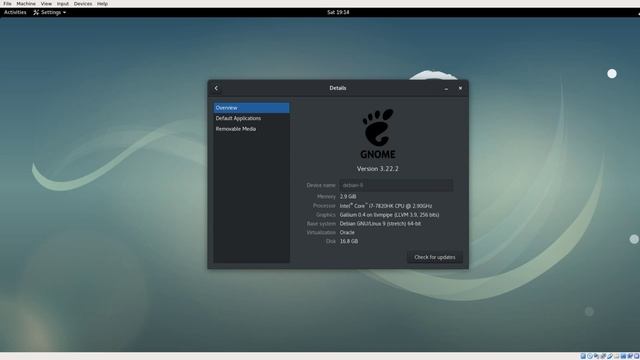The width and height of the screenshot is (640, 360).
Task: Open the Activities overview
Action: click(15, 12)
